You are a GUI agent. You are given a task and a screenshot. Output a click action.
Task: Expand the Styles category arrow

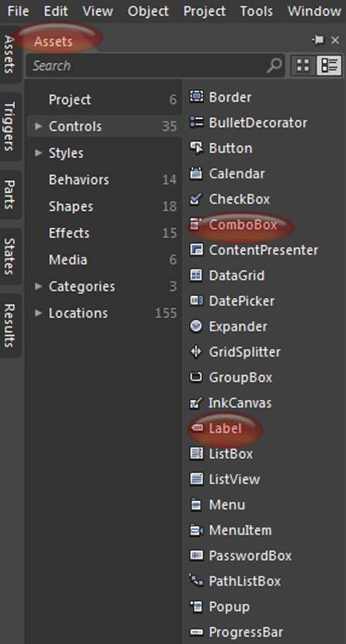point(38,153)
